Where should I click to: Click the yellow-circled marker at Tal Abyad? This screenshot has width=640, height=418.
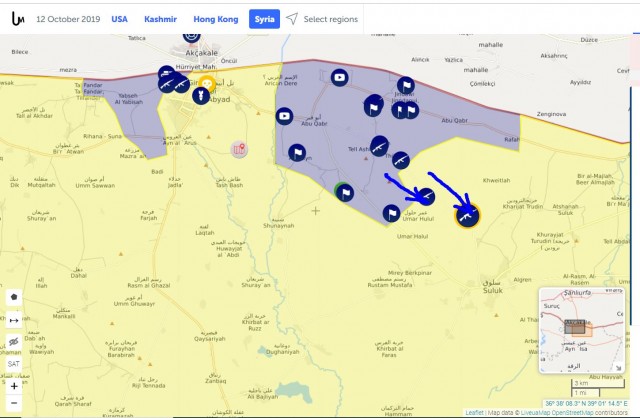[x=207, y=85]
